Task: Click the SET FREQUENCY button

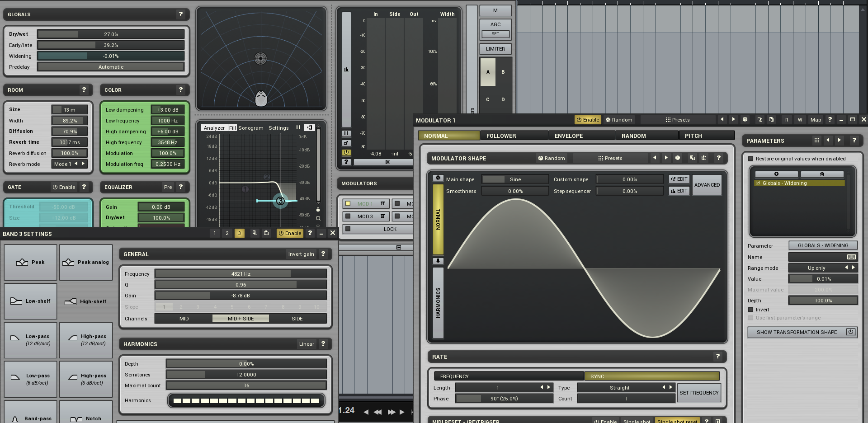Action: pos(699,393)
